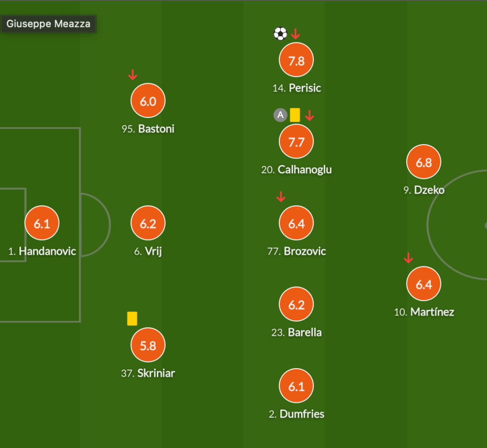Open the Giuseppe Meazza stadium label
Screen dimensions: 487x448
[x=49, y=24]
